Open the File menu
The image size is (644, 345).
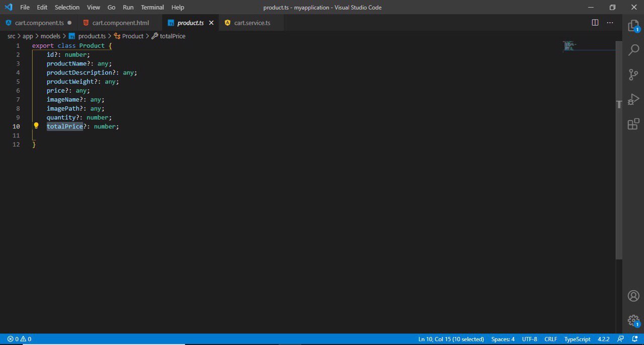pyautogui.click(x=25, y=7)
